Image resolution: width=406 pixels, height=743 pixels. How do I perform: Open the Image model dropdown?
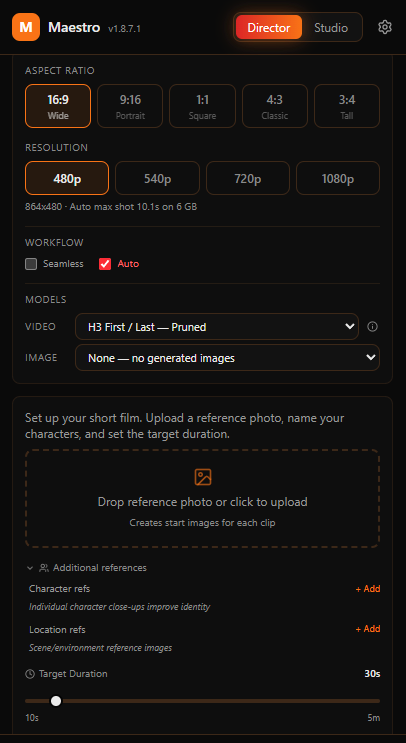227,358
